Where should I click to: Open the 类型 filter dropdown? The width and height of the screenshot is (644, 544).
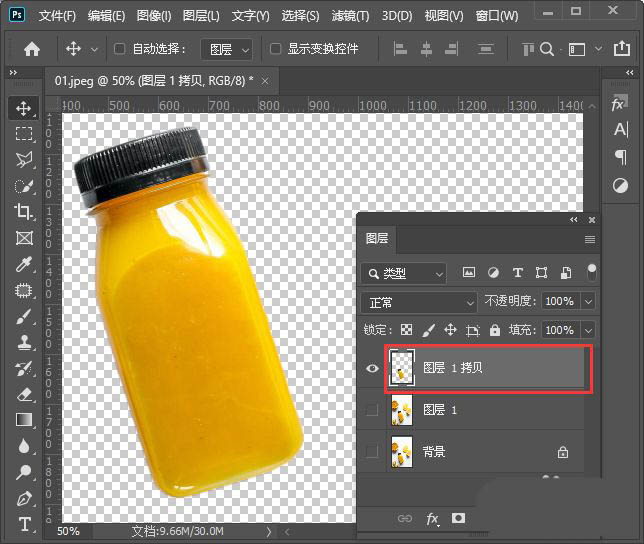click(x=403, y=273)
